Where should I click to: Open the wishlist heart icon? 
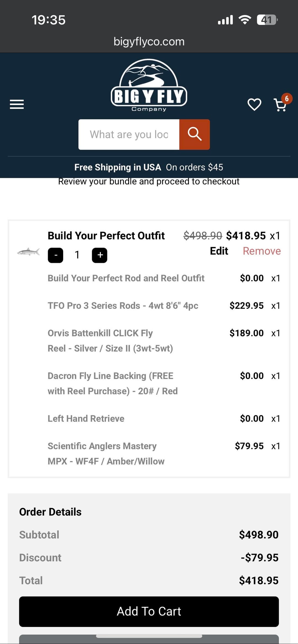coord(254,104)
